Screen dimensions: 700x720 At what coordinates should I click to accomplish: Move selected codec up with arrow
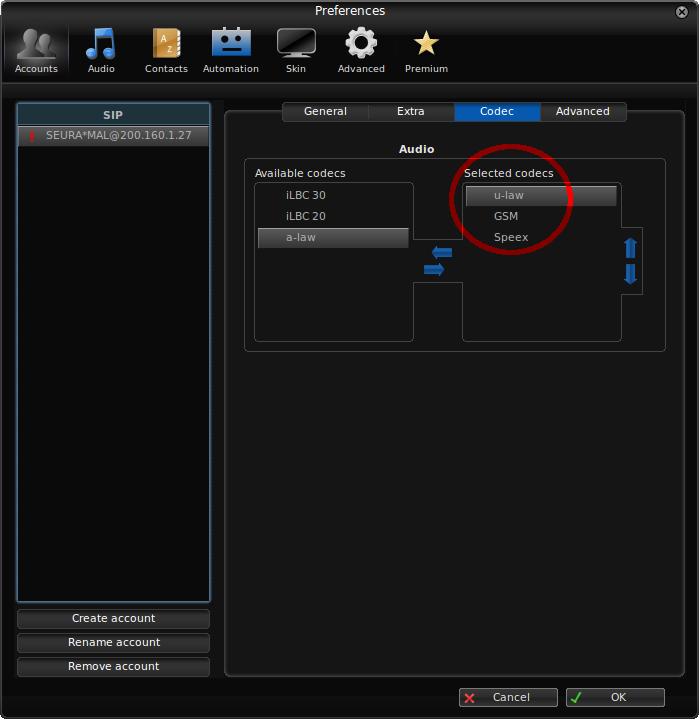point(630,248)
